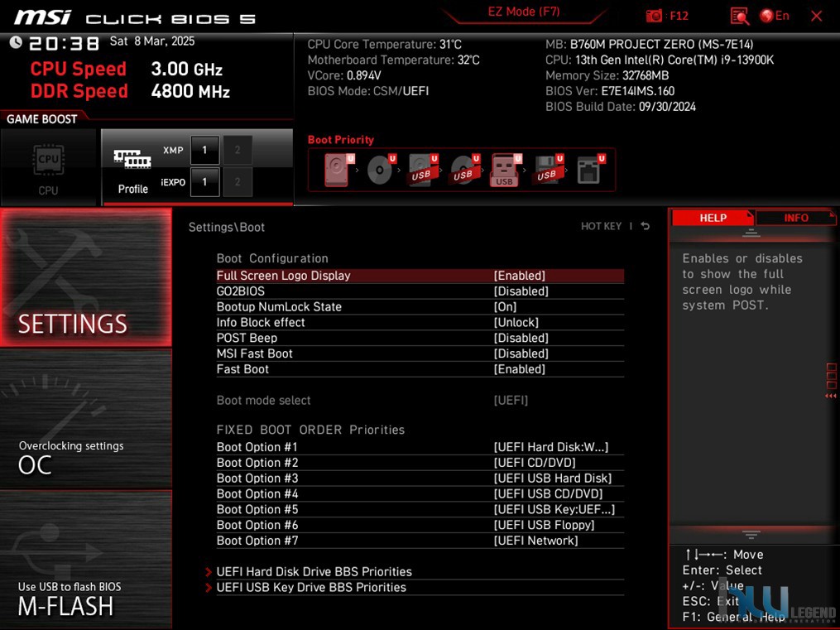
Task: Select the USB floppy boot priority icon
Action: click(548, 170)
